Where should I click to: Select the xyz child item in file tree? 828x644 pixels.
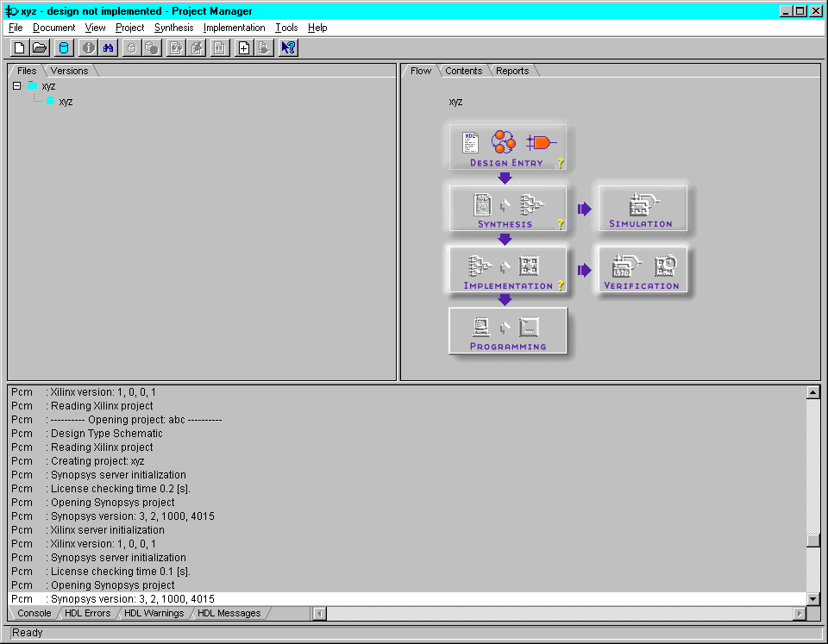click(x=66, y=102)
